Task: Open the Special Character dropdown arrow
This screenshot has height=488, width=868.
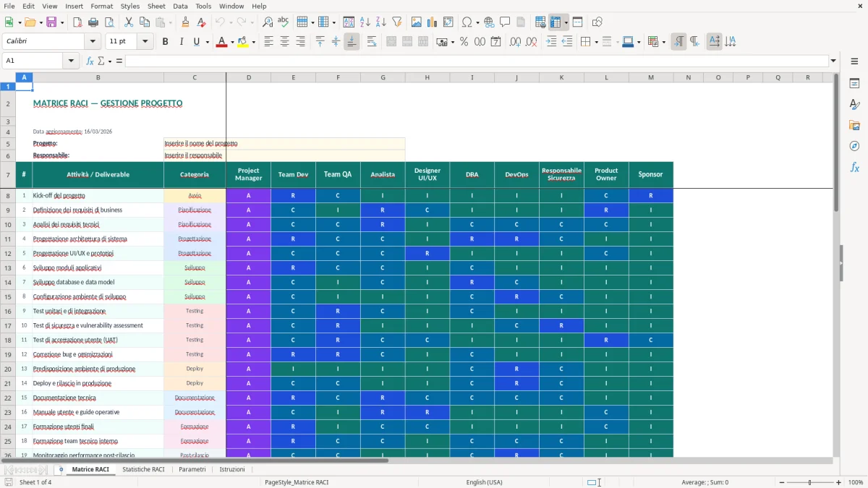Action: click(x=477, y=22)
